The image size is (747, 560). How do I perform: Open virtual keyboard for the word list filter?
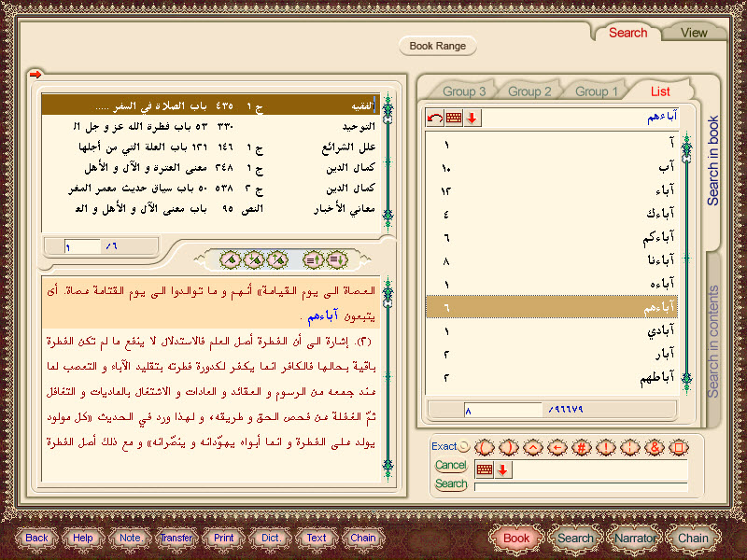click(454, 118)
